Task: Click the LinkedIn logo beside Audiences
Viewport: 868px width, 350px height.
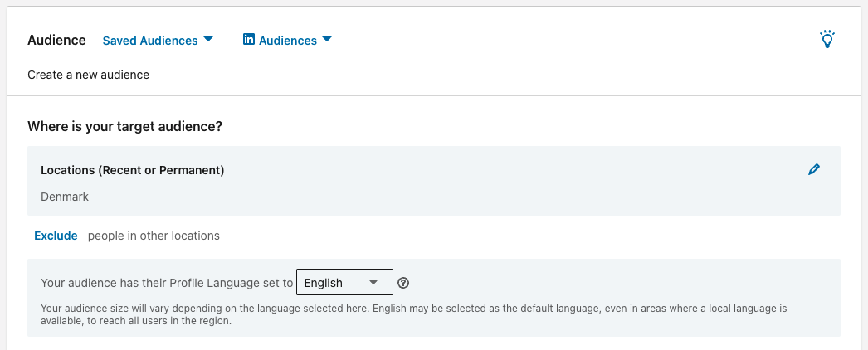Action: (249, 40)
